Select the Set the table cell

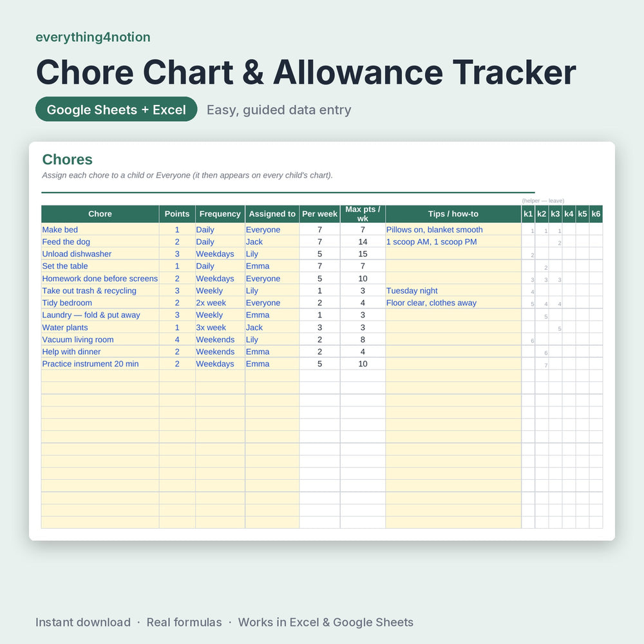pyautogui.click(x=100, y=266)
